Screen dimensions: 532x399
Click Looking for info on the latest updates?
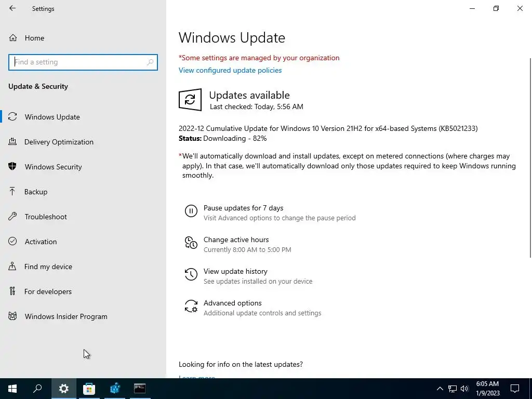click(241, 364)
